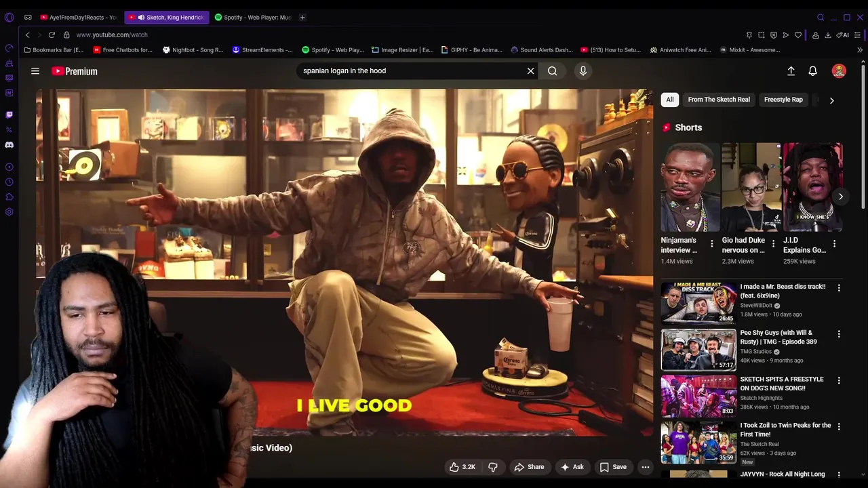Open the Twitch sidebar panel
868x488 pixels.
click(x=9, y=115)
